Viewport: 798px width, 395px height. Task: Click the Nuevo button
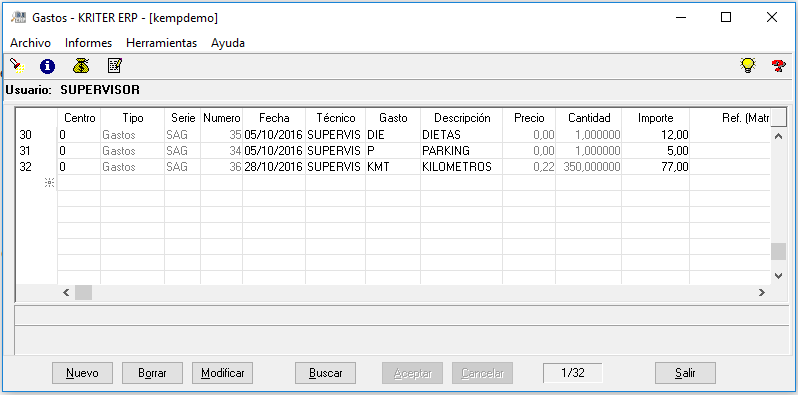[x=82, y=373]
